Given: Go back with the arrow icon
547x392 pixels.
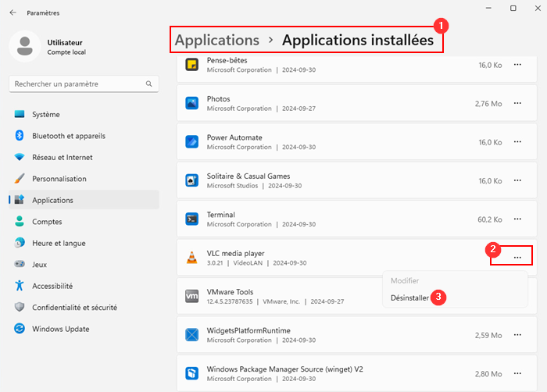Looking at the screenshot, I should 13,12.
